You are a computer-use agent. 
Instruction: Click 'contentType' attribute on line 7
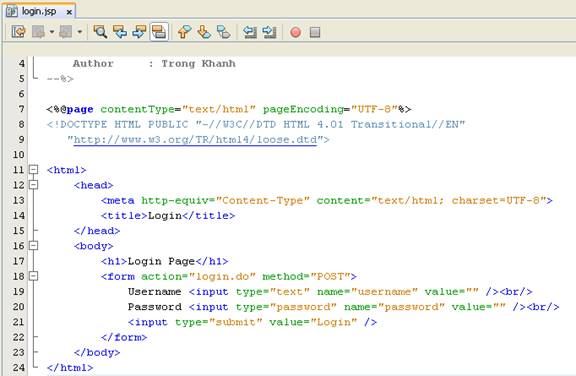(137, 109)
